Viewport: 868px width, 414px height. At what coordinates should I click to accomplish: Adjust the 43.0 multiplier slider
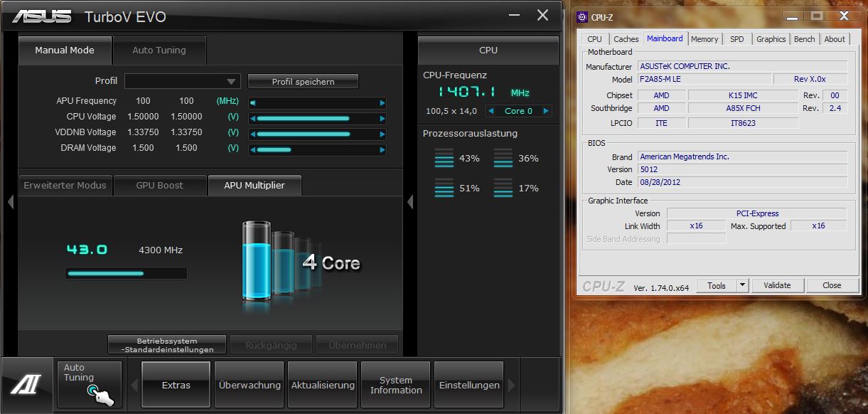(x=126, y=273)
